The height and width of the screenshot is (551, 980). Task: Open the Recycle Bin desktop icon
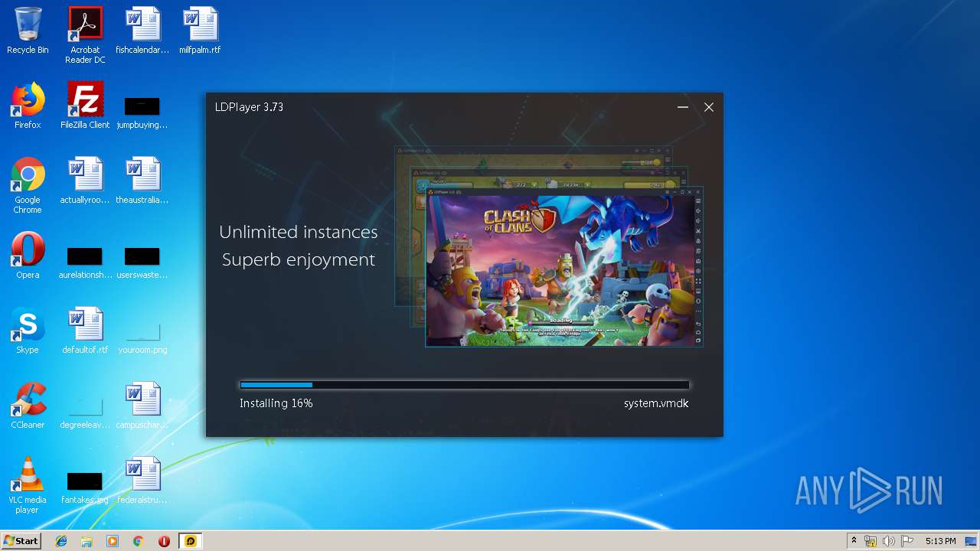tap(28, 31)
